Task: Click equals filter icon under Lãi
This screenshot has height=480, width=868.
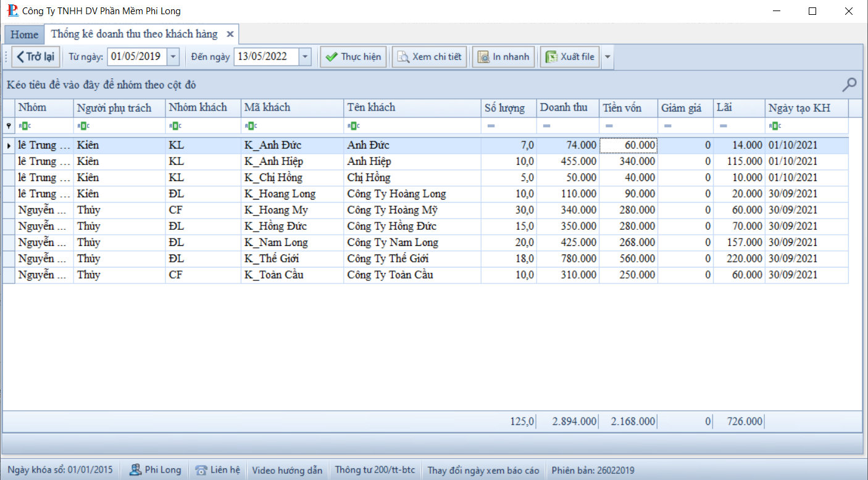Action: click(724, 126)
